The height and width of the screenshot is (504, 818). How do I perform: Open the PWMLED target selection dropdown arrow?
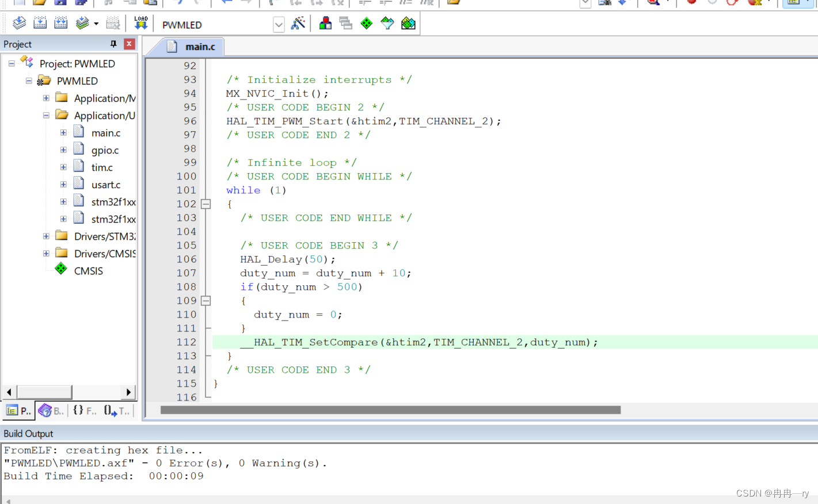point(279,25)
